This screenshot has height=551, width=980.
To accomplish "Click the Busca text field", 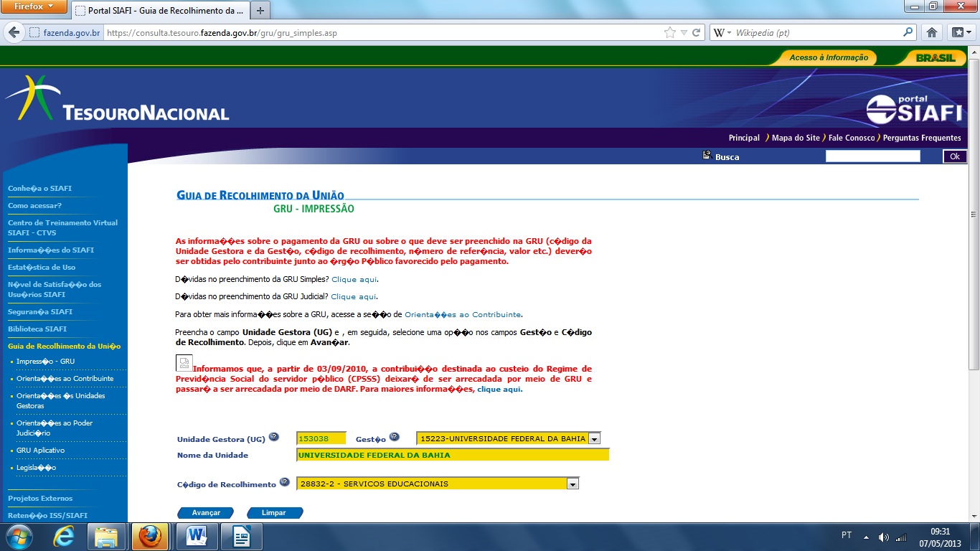I will [872, 156].
